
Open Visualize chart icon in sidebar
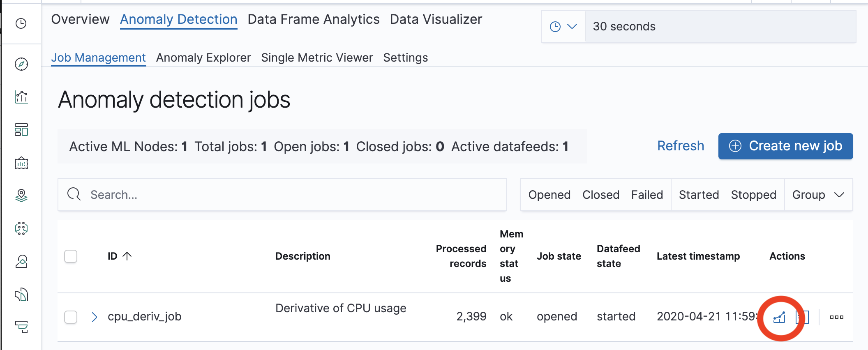pos(21,97)
